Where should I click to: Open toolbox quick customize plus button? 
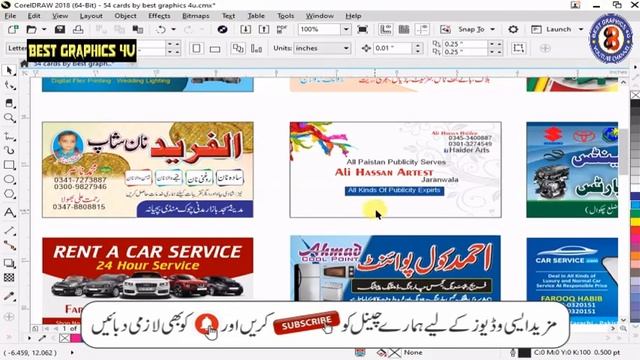click(x=9, y=317)
